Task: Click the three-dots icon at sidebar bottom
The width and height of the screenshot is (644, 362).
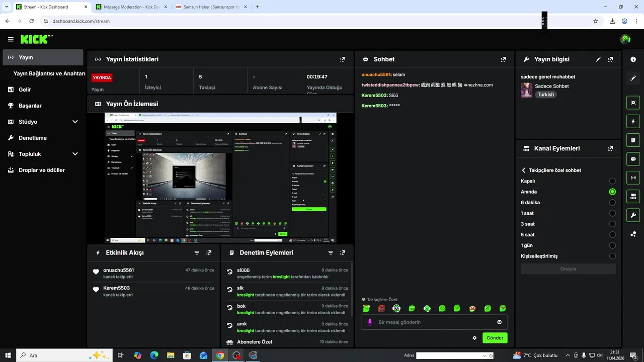Action: (633, 234)
